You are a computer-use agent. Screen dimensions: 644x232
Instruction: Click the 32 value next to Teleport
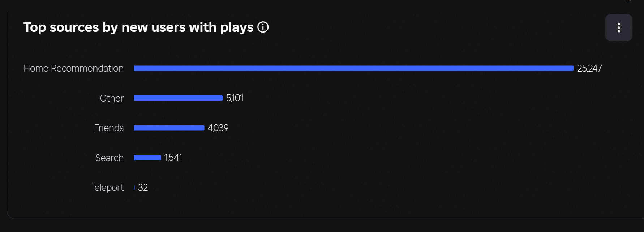click(143, 188)
